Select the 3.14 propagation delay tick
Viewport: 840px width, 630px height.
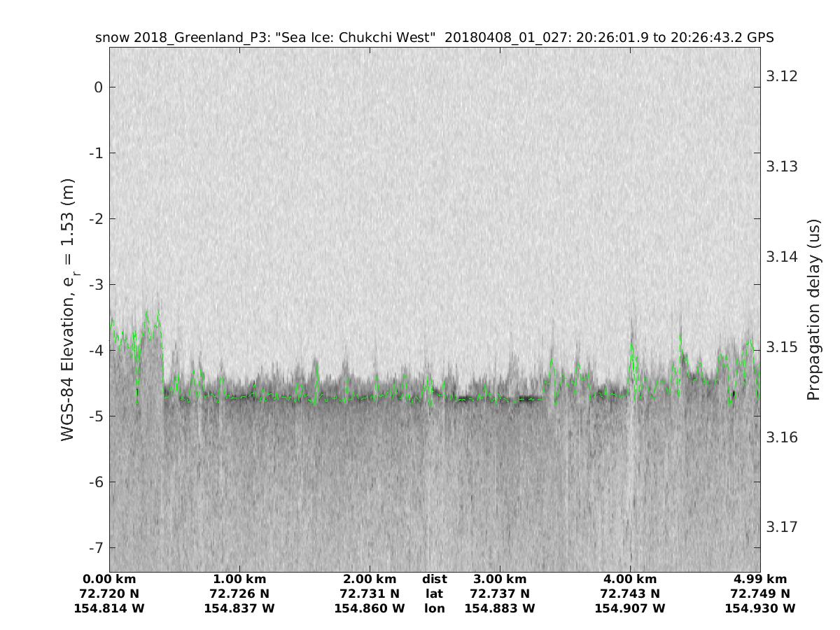781,257
